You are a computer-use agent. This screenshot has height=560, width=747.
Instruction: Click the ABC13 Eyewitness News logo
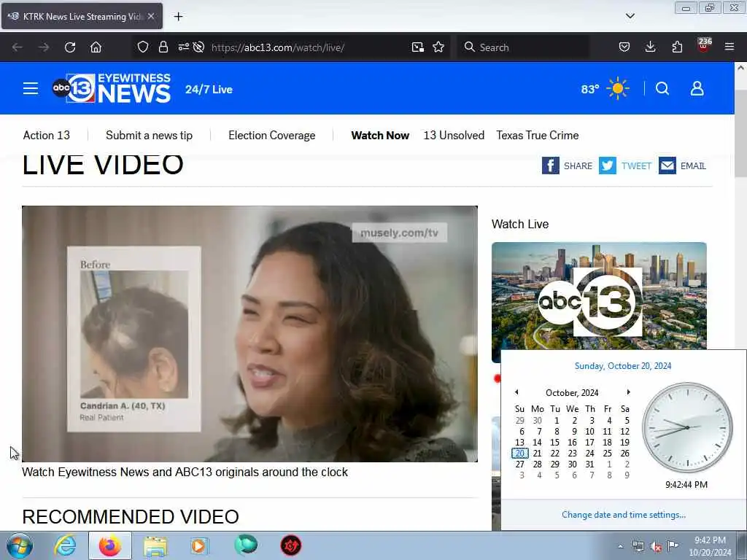112,88
